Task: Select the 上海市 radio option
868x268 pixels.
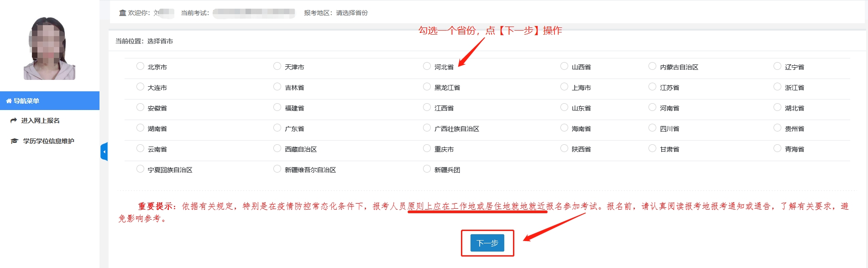Action: 564,87
